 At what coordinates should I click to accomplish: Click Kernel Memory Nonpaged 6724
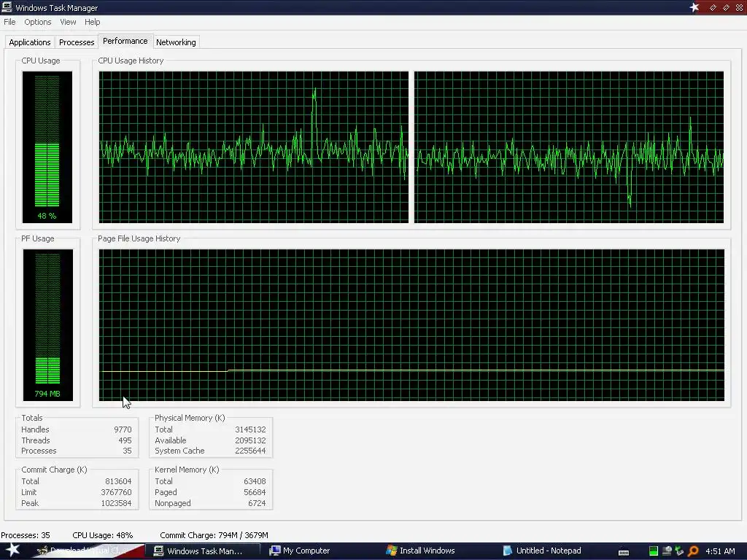(257, 503)
